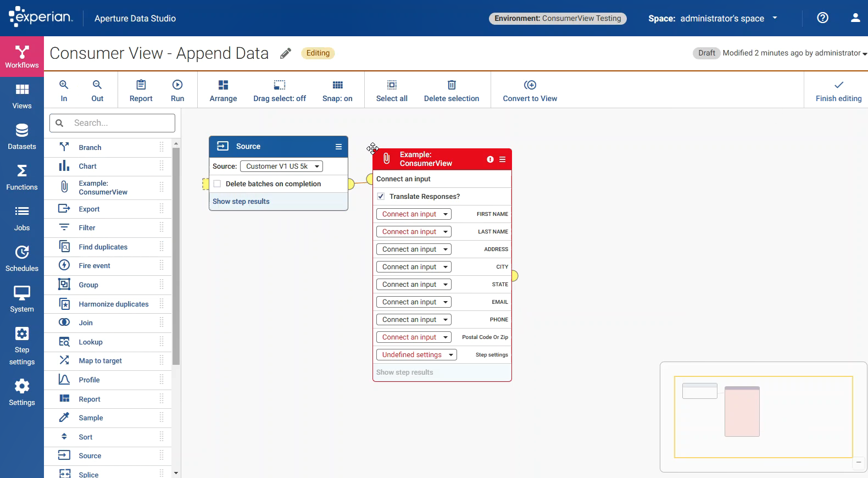
Task: Open the user account icon
Action: [855, 18]
